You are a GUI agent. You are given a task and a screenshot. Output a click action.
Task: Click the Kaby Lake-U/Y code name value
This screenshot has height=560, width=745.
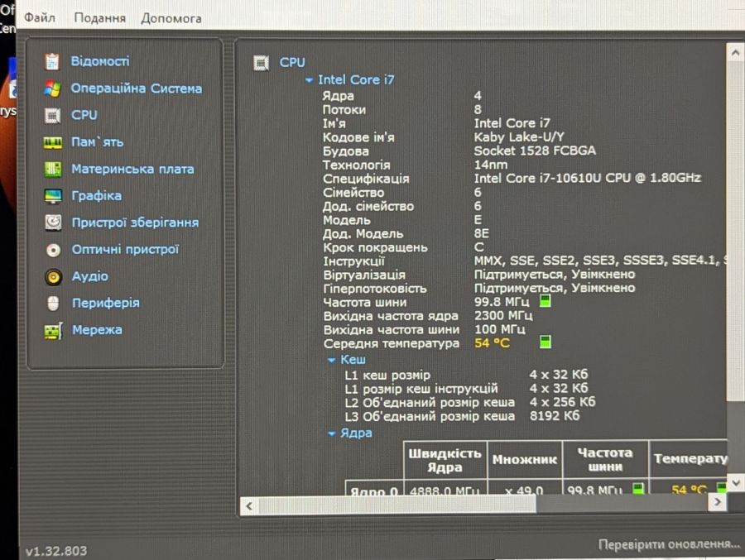tap(519, 137)
